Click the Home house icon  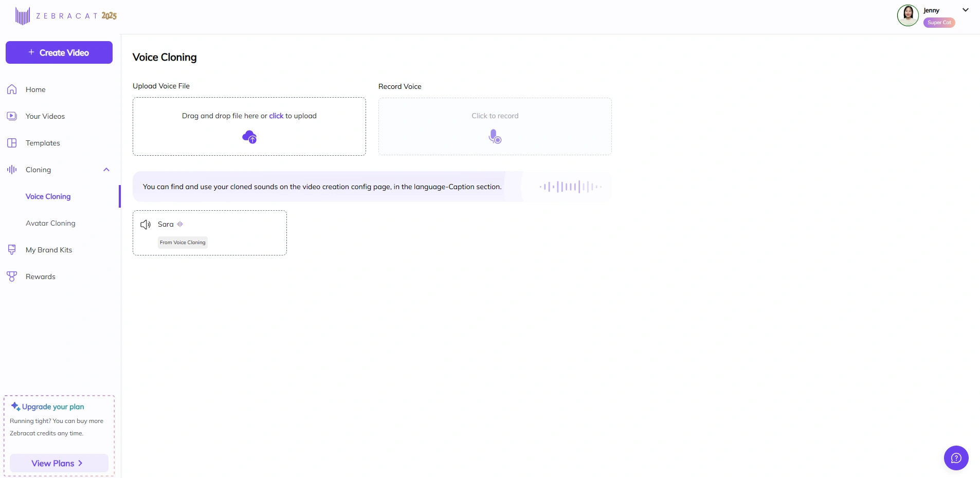(x=12, y=89)
